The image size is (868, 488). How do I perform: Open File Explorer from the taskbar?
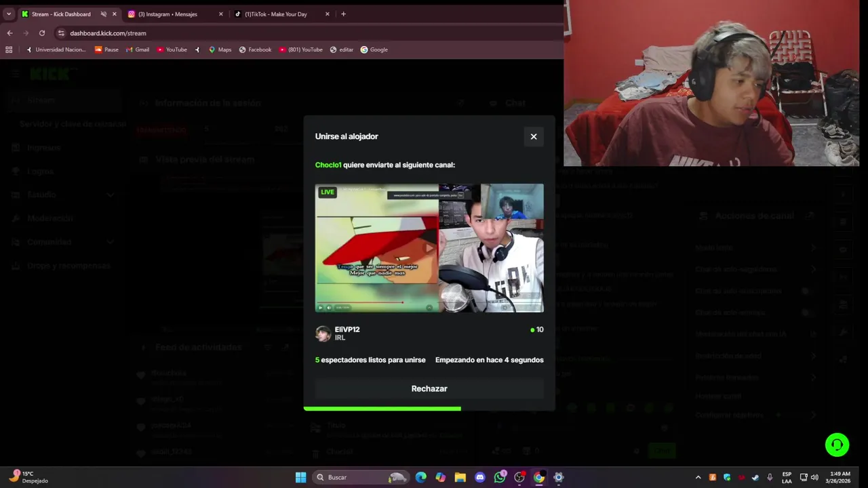(460, 477)
